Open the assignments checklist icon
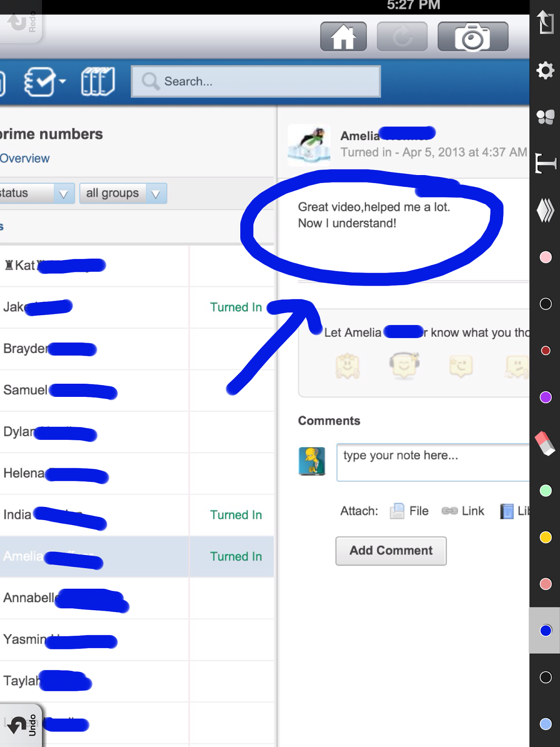Image resolution: width=560 pixels, height=747 pixels. (39, 82)
